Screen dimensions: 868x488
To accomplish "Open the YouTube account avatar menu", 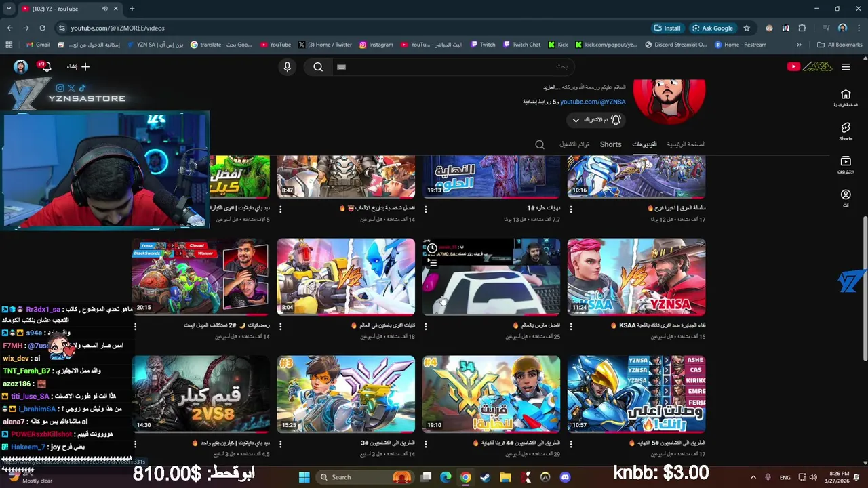I will pos(20,66).
